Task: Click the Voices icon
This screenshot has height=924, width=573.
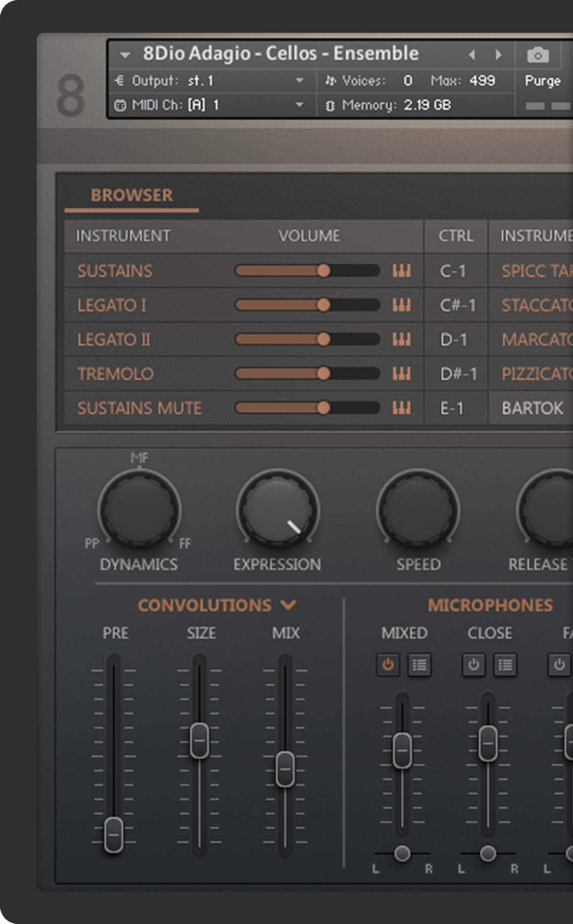Action: 330,81
